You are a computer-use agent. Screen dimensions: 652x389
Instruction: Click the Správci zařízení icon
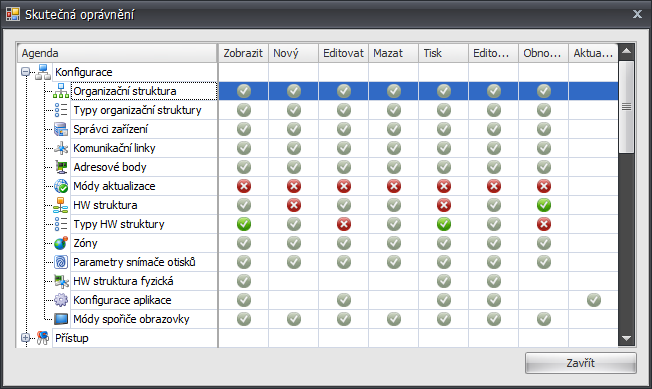(61, 129)
